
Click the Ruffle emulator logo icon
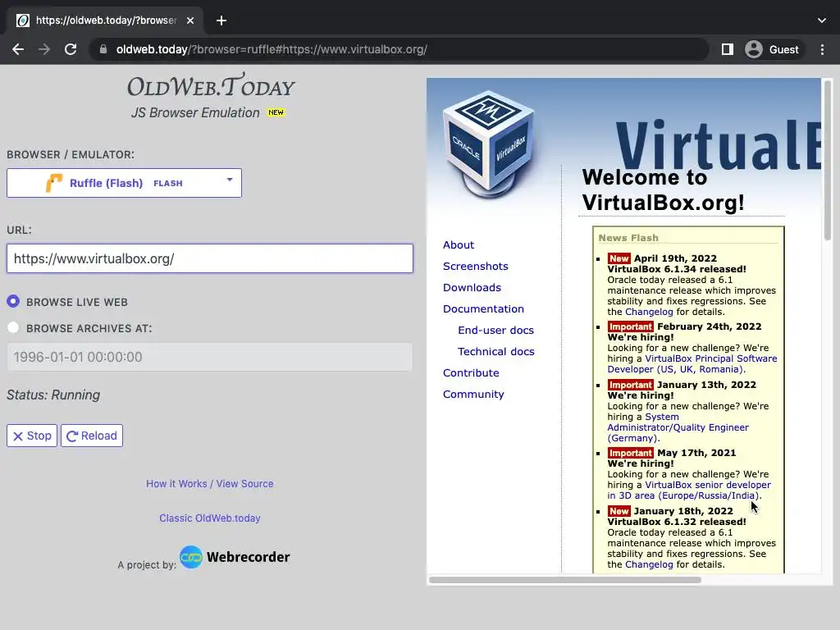point(53,183)
